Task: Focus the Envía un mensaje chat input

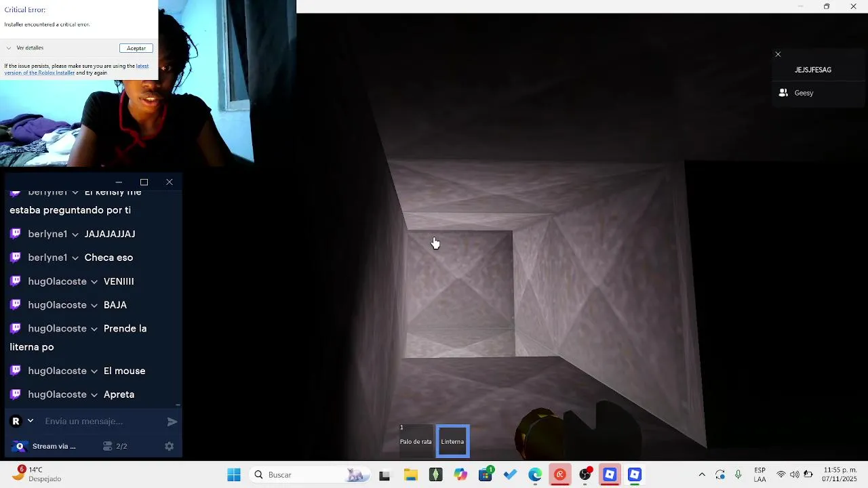Action: (102, 422)
